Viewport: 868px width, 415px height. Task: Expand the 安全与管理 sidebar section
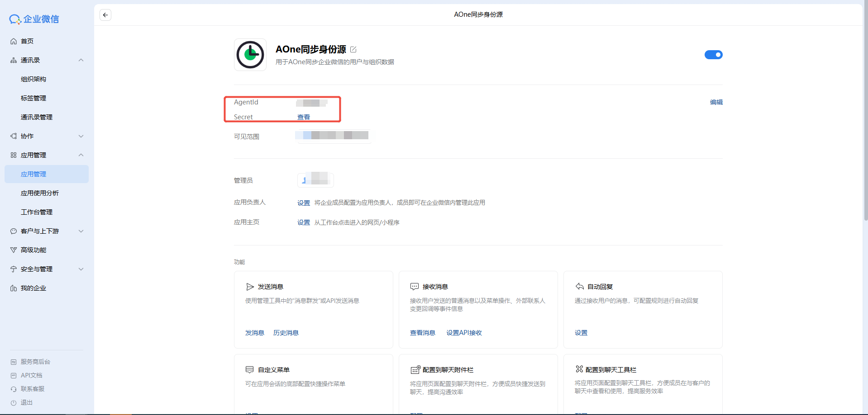(81, 269)
